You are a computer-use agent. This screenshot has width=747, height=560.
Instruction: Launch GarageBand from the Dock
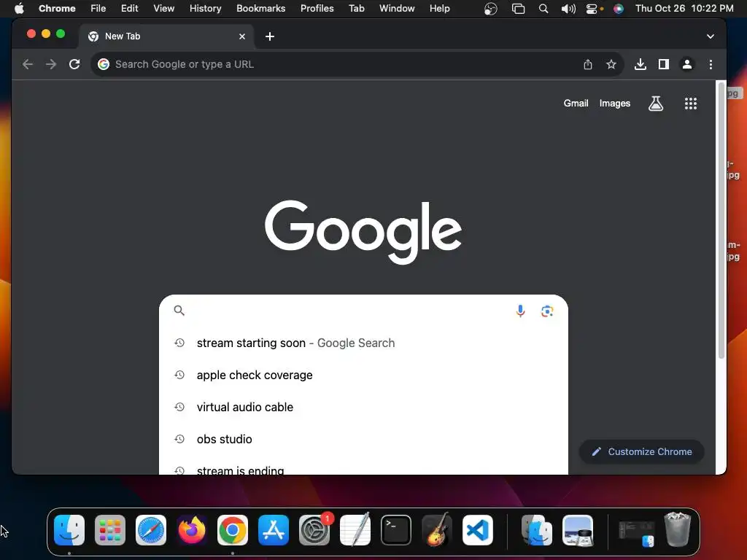pos(437,530)
